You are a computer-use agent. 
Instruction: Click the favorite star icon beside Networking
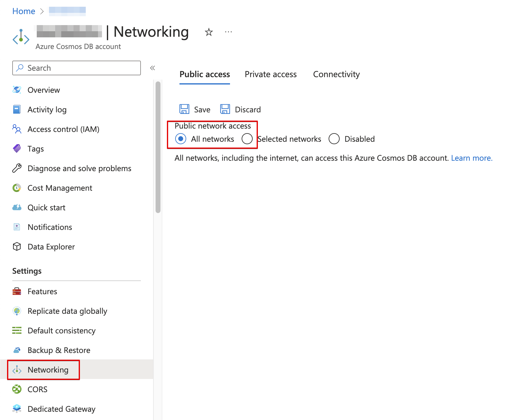pyautogui.click(x=209, y=32)
